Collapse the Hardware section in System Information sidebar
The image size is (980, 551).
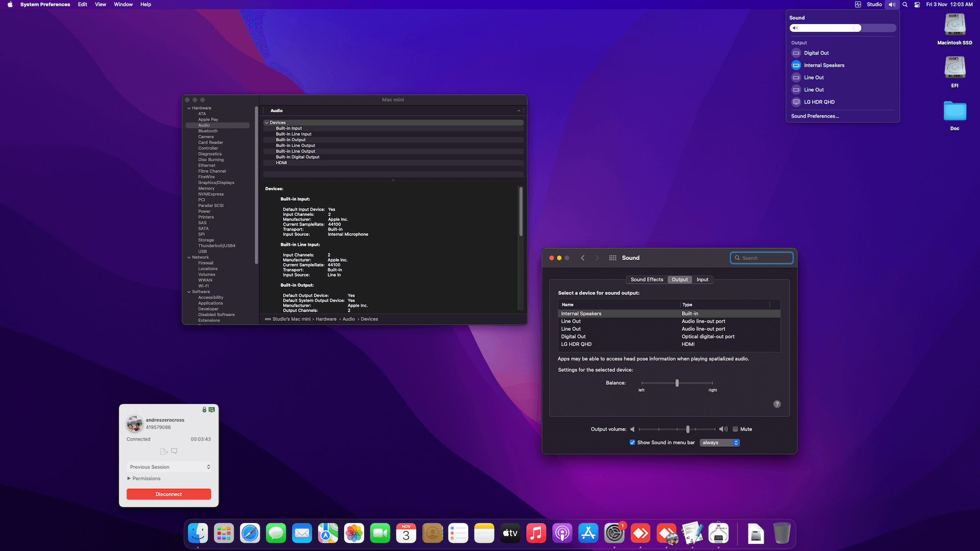(189, 108)
